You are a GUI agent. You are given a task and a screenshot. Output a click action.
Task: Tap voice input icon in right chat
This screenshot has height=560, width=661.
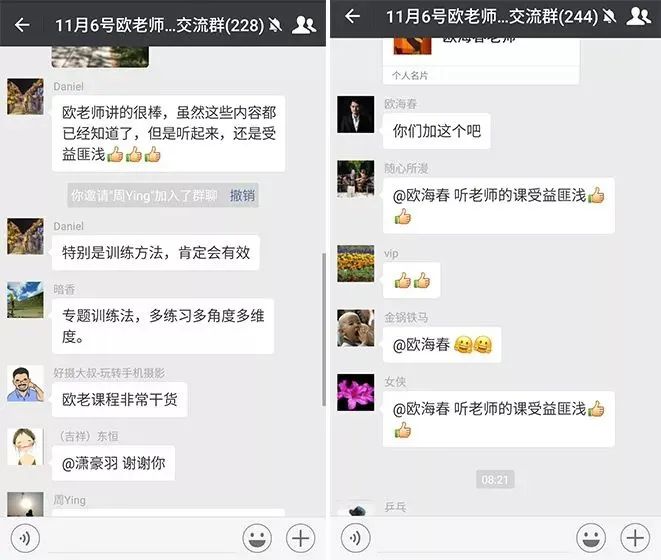tap(355, 538)
